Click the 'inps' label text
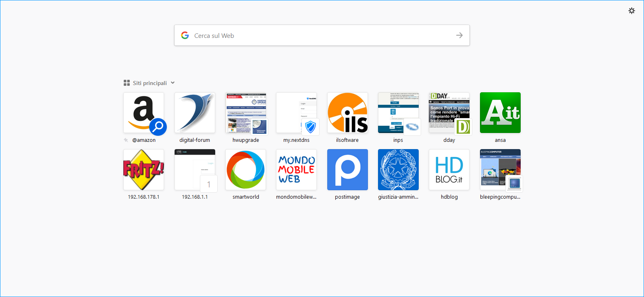644x297 pixels. (x=398, y=140)
